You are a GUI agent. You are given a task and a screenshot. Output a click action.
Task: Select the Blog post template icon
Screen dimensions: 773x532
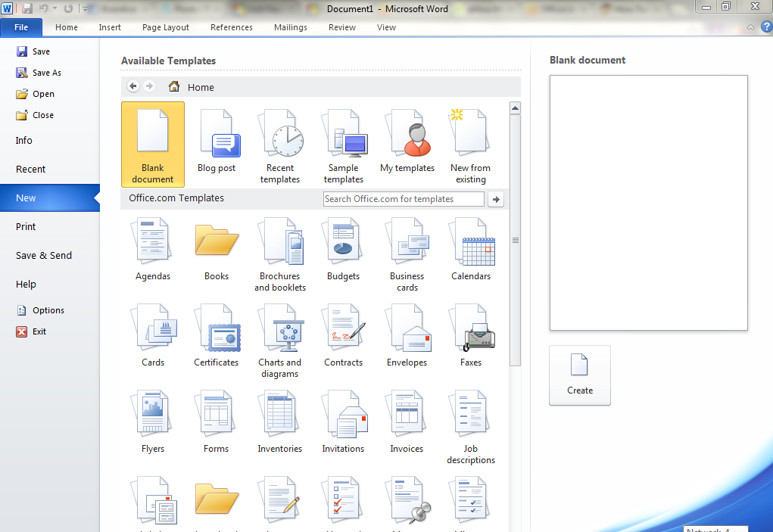pyautogui.click(x=217, y=135)
